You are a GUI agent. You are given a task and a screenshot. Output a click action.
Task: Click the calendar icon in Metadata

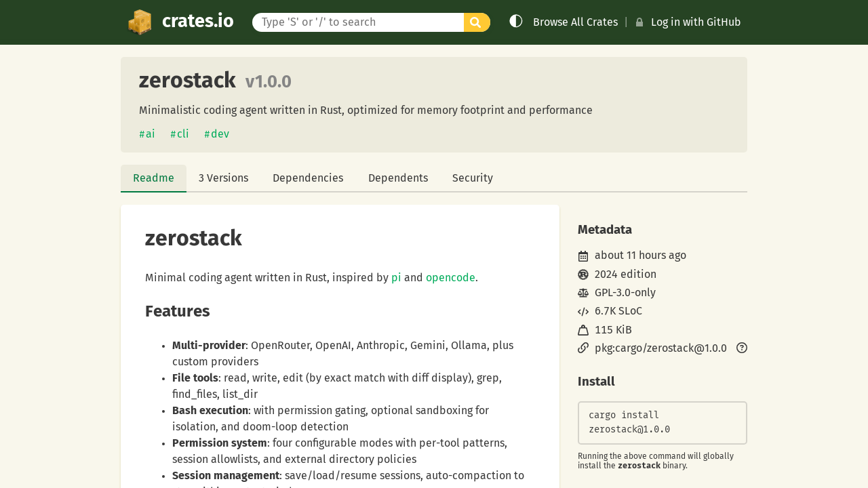[583, 256]
